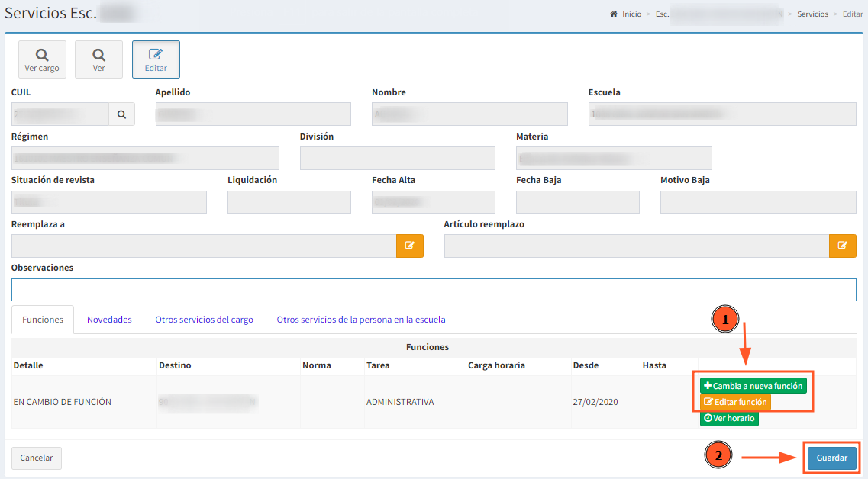
Task: Click the Guardar button
Action: 831,458
